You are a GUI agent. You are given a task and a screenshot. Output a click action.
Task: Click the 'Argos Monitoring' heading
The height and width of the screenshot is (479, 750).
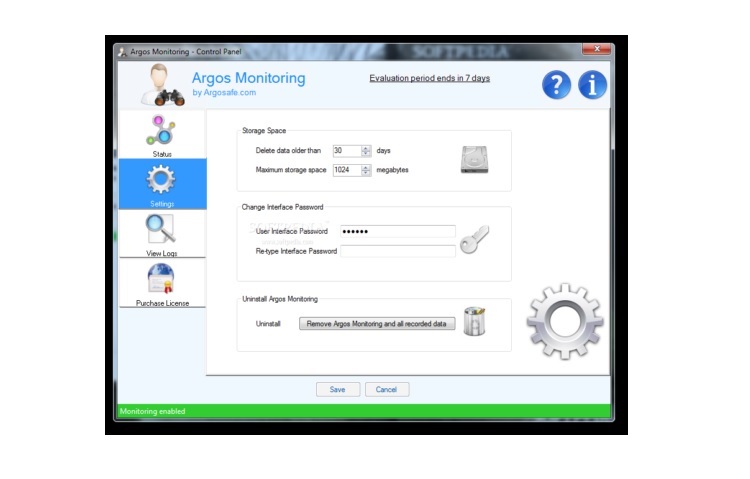(248, 78)
